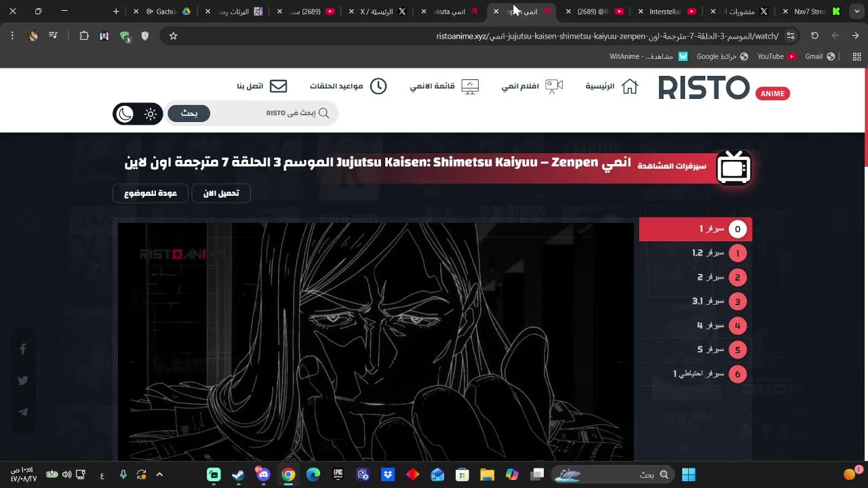Open the site information icon in address bar
The height and width of the screenshot is (488, 868).
791,36
